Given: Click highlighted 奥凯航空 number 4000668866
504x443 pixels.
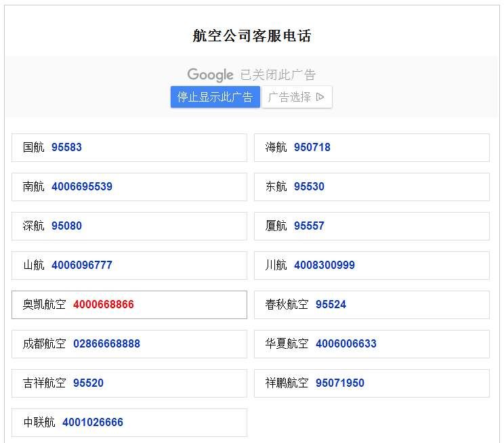Looking at the screenshot, I should 103,304.
